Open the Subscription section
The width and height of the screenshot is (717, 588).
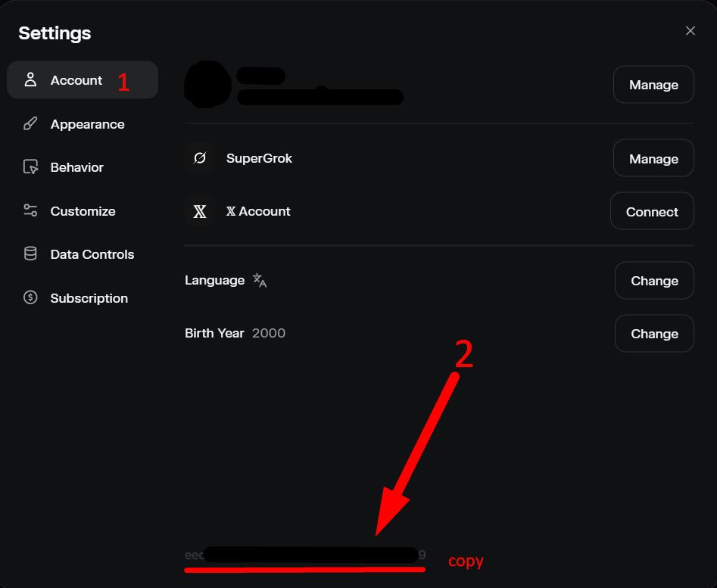[x=89, y=297]
